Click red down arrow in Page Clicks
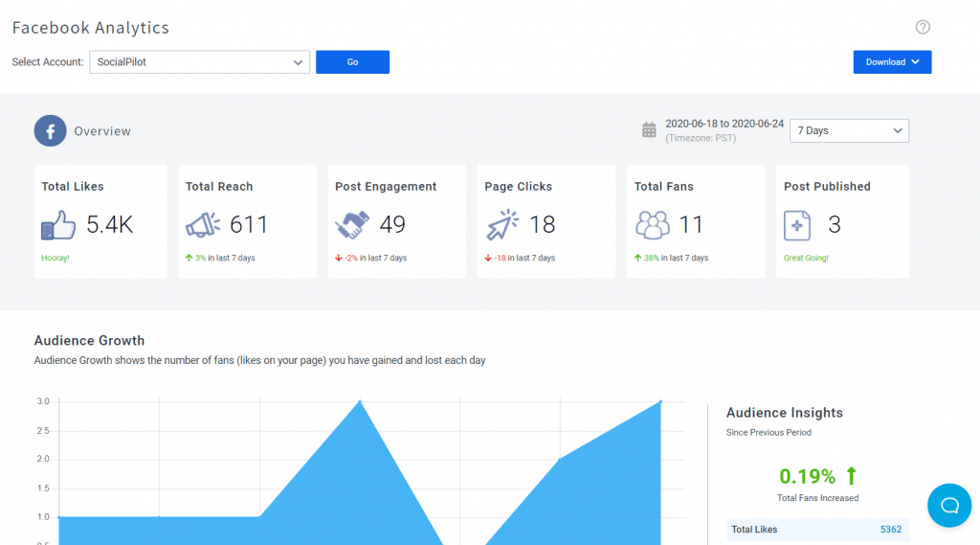 pyautogui.click(x=488, y=258)
